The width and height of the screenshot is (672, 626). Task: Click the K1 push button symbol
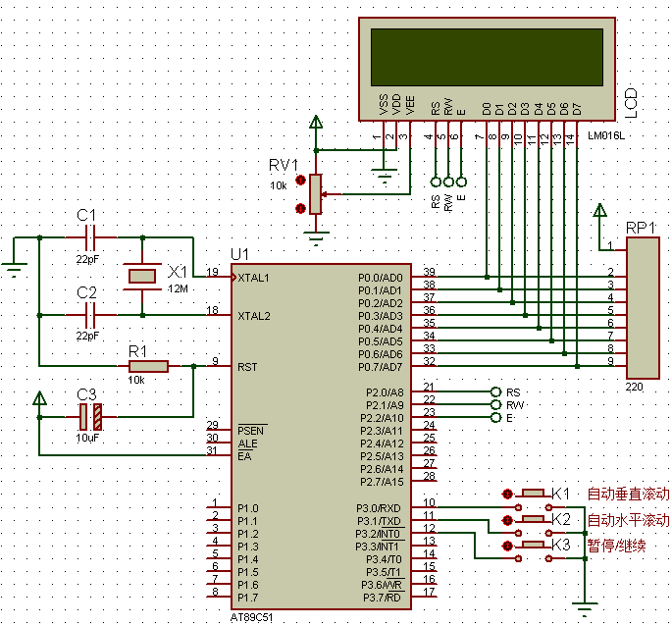pyautogui.click(x=534, y=498)
